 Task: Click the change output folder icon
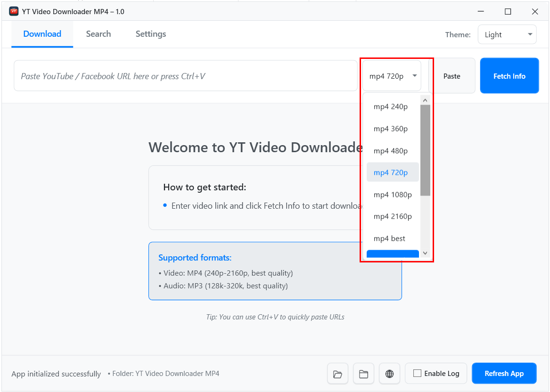(363, 373)
